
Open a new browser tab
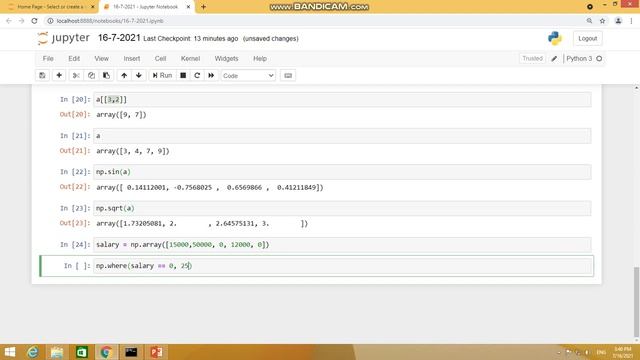pyautogui.click(x=203, y=7)
